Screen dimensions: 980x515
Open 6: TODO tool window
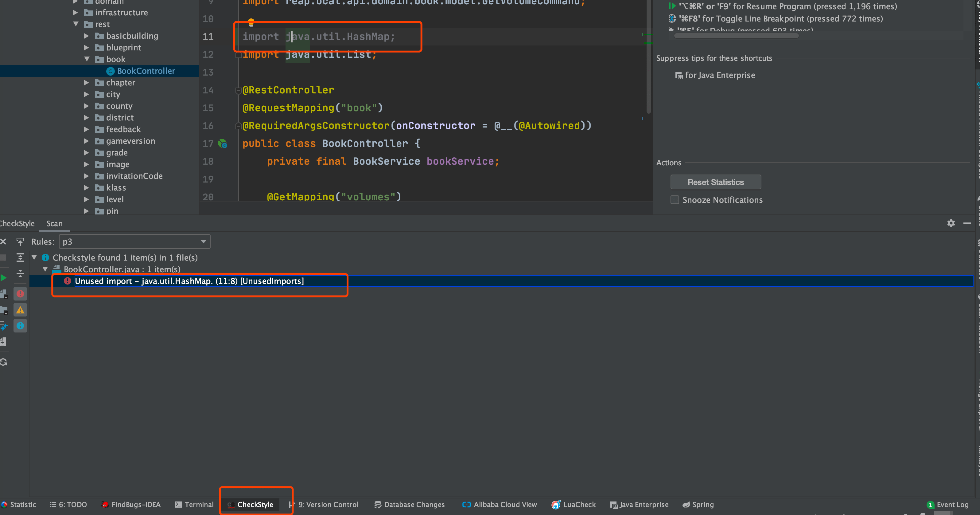point(68,505)
